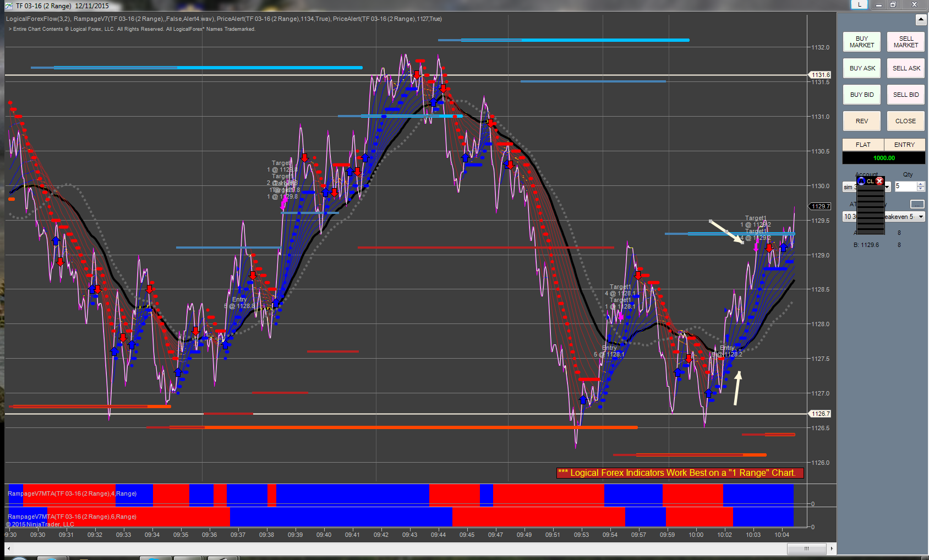Screen dimensions: 929x560
Task: Click the 'Entry 5 @ 1128.1' chart label
Action: point(609,351)
